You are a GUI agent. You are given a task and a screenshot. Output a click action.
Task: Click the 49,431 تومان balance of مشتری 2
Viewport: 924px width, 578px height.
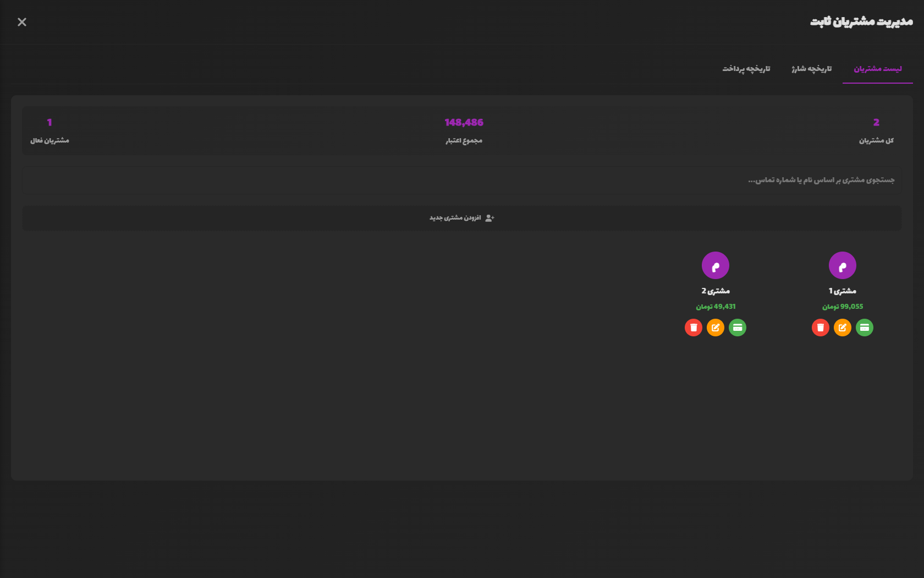(715, 307)
